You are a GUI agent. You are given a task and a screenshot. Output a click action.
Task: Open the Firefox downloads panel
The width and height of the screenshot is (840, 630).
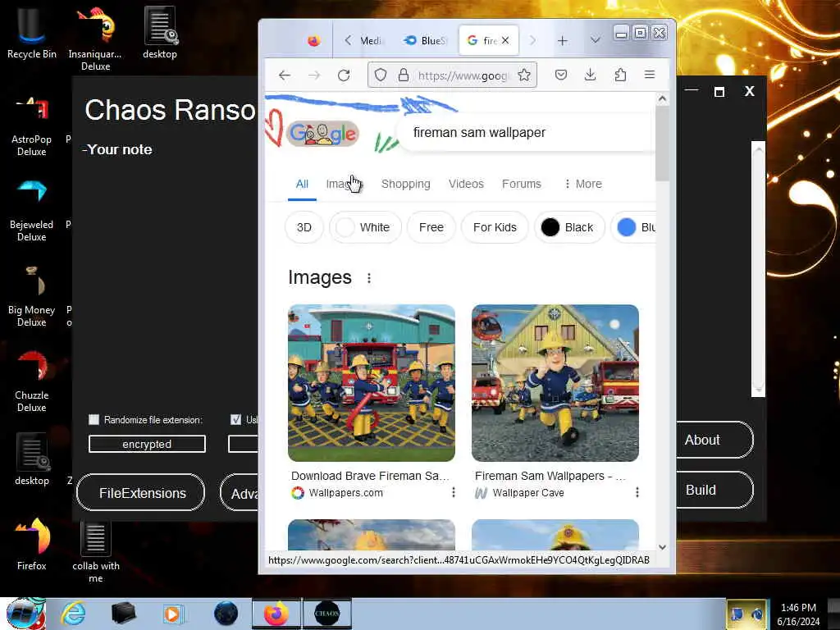pyautogui.click(x=591, y=75)
